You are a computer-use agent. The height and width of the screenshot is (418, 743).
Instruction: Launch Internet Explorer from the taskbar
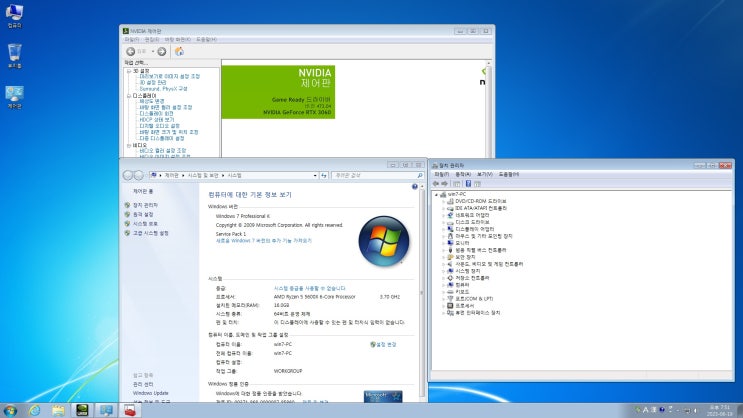[35, 410]
